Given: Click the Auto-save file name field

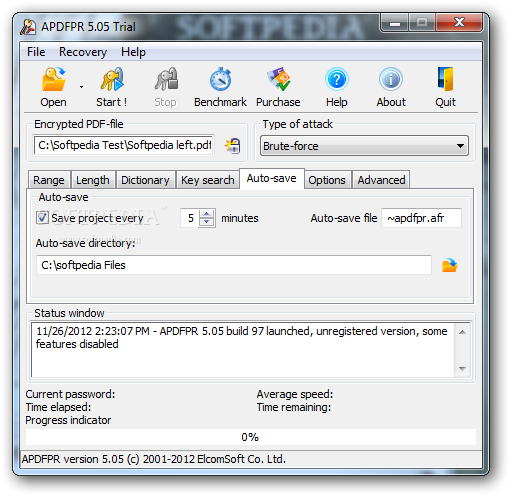Looking at the screenshot, I should (421, 218).
